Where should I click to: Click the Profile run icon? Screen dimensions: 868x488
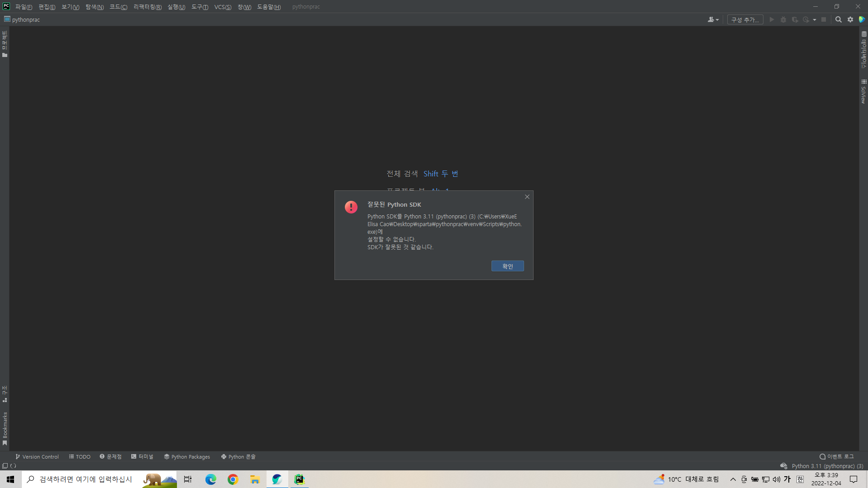point(806,19)
